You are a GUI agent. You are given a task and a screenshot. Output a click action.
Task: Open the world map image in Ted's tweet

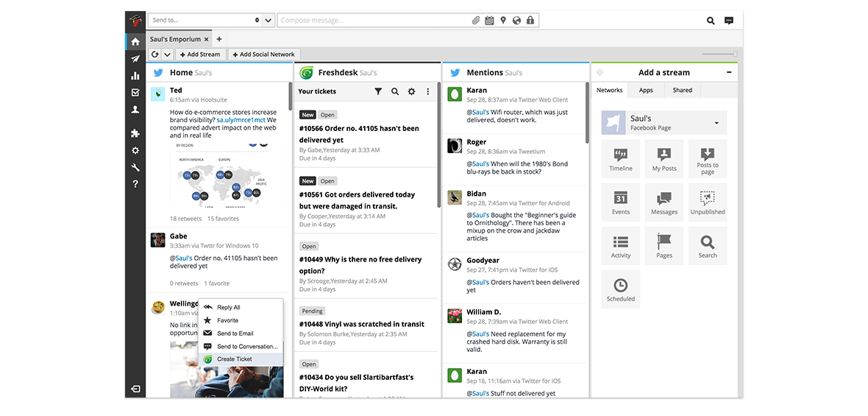(x=227, y=175)
